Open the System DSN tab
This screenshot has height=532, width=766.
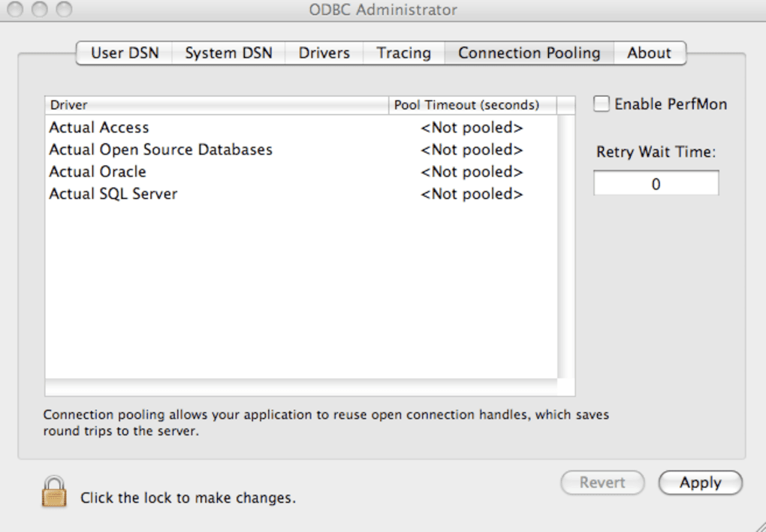pos(228,53)
